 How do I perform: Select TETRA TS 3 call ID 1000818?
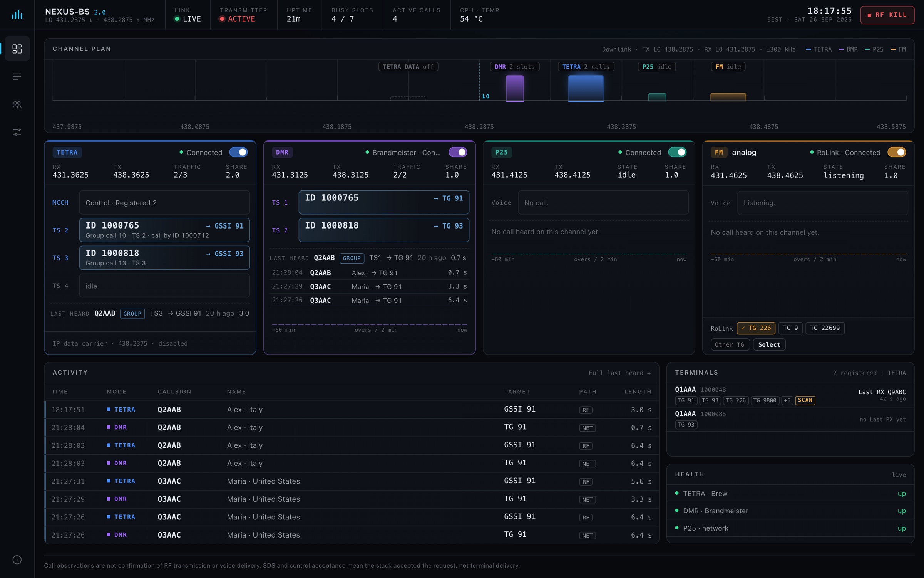click(x=164, y=258)
